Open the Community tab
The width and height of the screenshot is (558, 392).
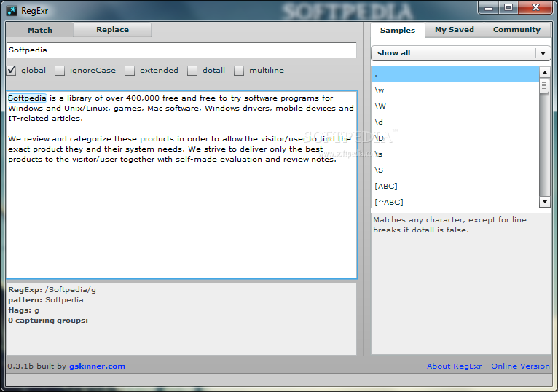point(516,30)
